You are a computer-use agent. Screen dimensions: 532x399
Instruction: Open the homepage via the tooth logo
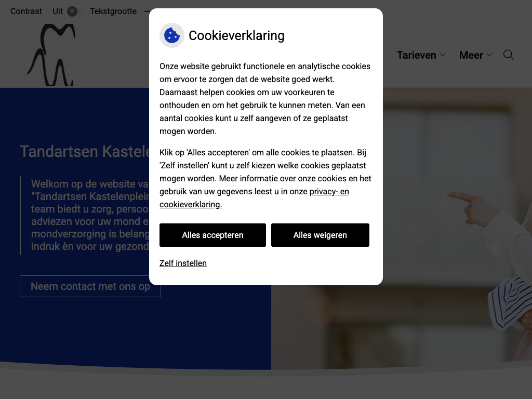tap(51, 55)
